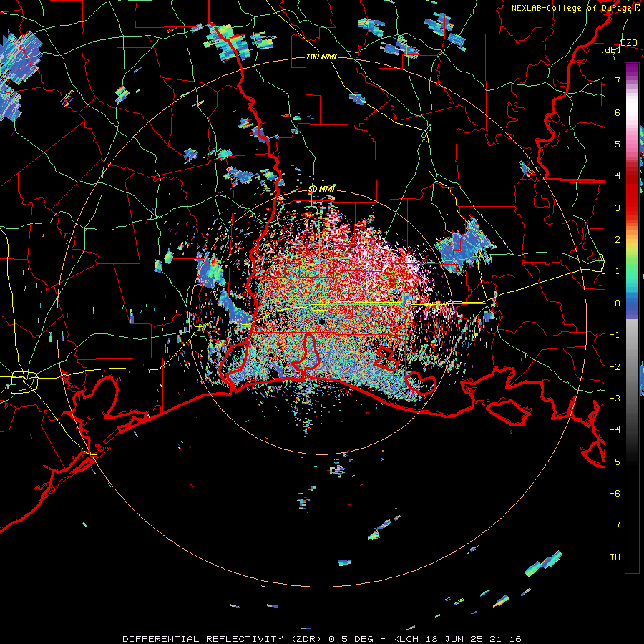644x644 pixels.
Task: Click the "18 JUN 25 21:16" timestamp
Action: click(x=473, y=639)
